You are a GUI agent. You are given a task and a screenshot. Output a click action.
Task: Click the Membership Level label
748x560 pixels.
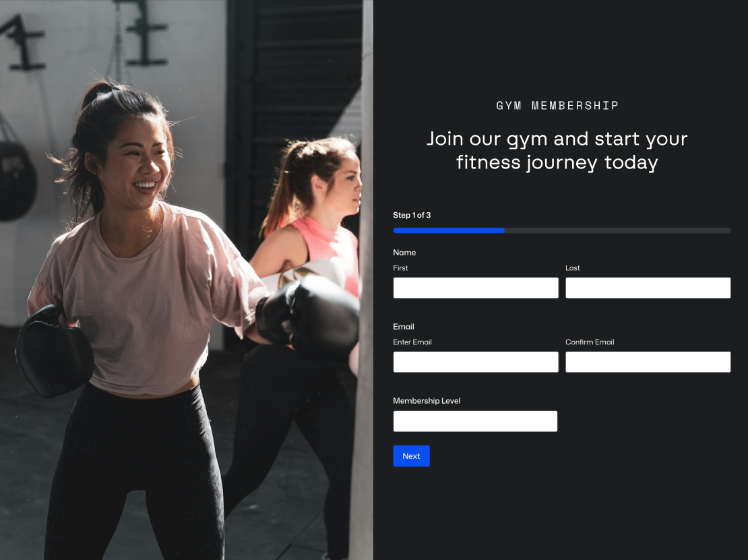click(427, 401)
